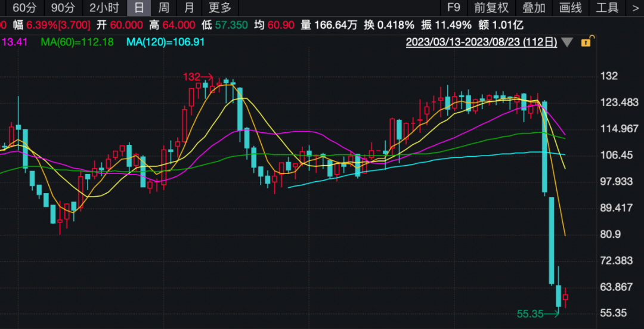Click the last red candlestick
This screenshot has height=329, width=644.
[x=565, y=297]
